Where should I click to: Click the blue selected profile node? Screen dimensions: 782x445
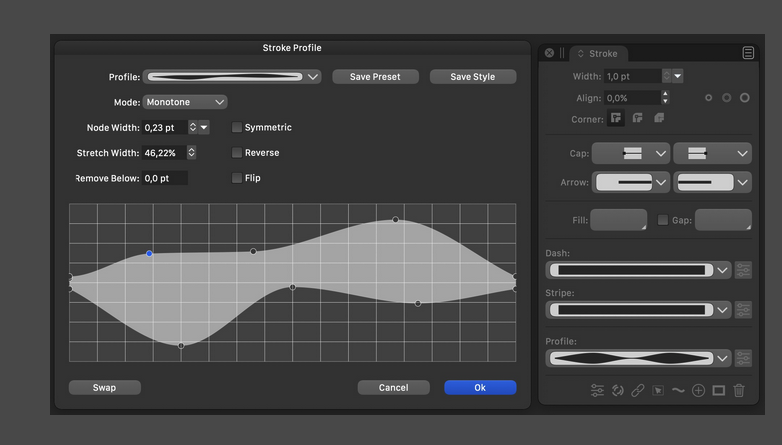[x=150, y=254]
